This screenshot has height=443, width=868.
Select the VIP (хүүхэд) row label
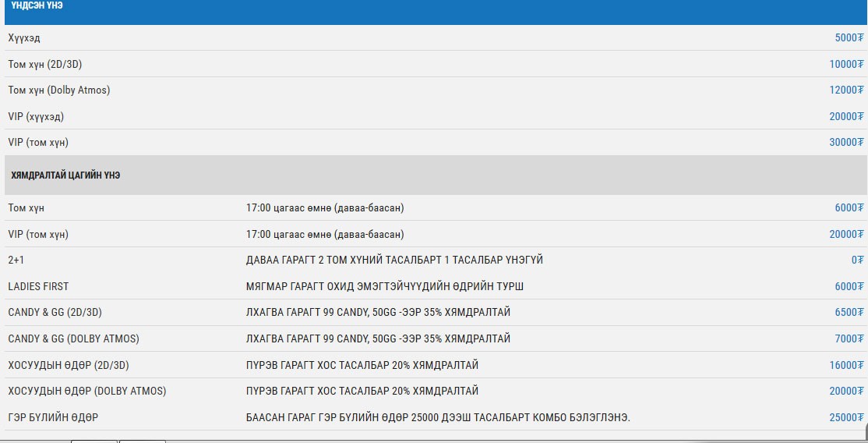tap(36, 117)
